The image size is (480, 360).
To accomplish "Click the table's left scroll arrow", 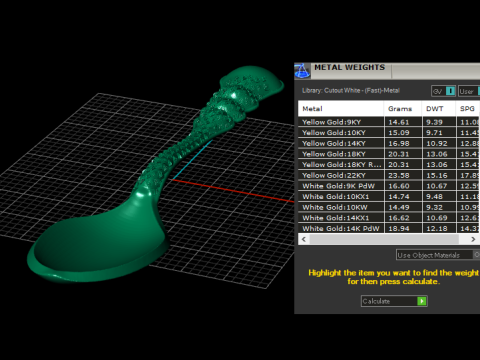I will click(x=304, y=239).
